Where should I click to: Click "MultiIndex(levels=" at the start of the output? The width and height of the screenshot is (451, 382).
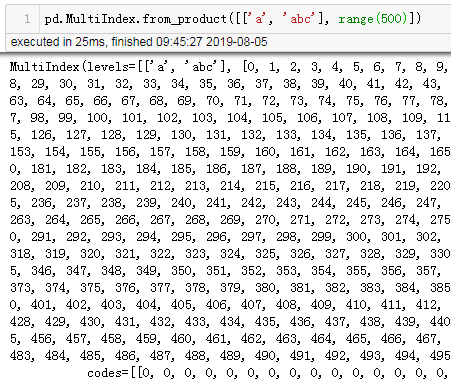pos(73,67)
